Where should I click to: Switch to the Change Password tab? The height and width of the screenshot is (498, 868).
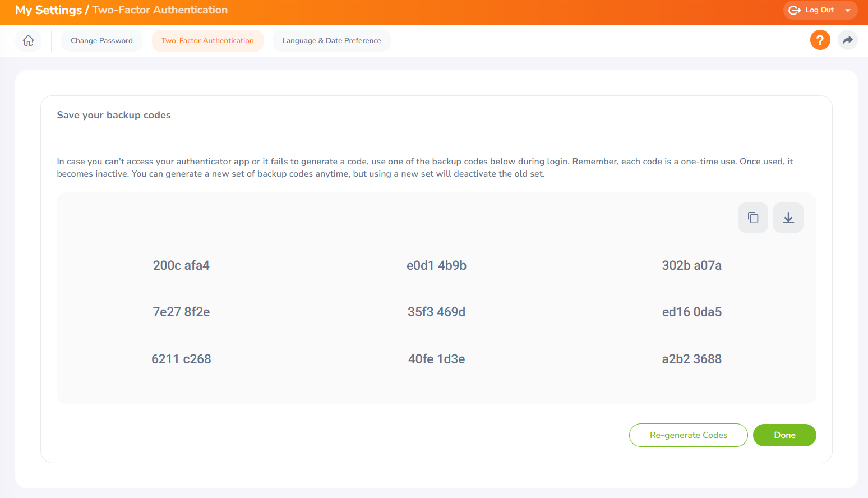[x=101, y=40]
